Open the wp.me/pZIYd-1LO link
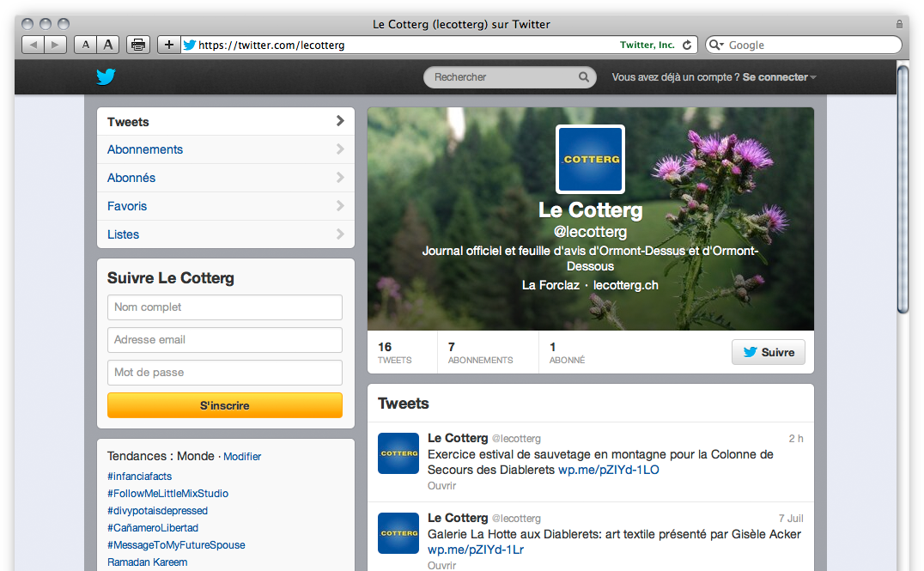 pos(609,470)
